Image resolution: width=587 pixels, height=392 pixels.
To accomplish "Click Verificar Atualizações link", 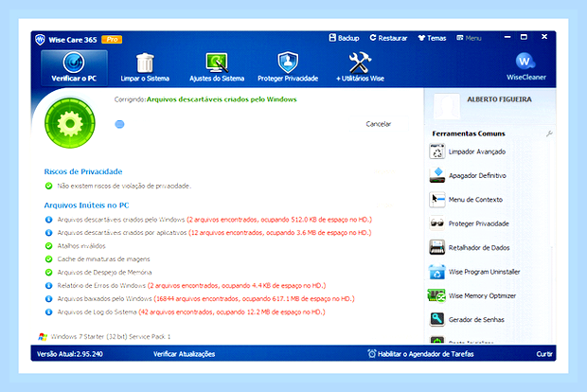I will (x=184, y=354).
